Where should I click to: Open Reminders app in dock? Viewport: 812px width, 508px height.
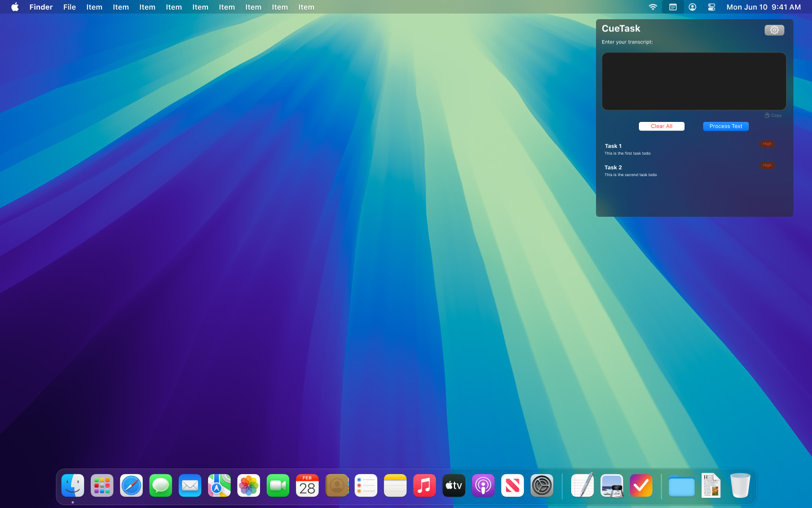[366, 485]
